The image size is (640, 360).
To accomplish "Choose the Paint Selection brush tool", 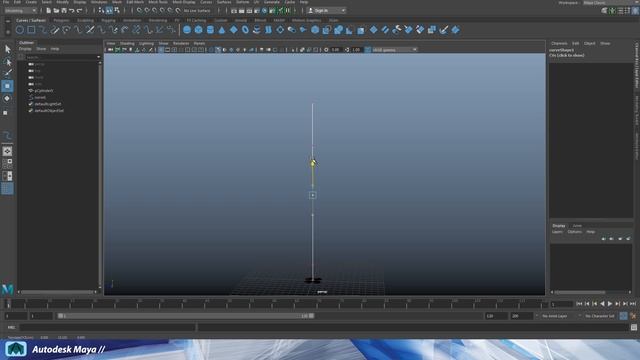I will tap(7, 73).
